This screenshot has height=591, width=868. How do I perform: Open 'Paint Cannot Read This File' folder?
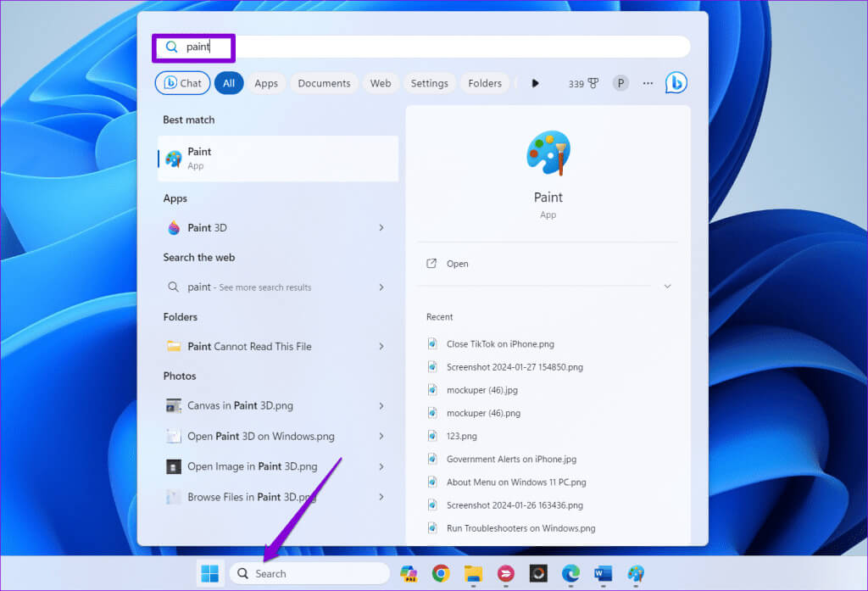pyautogui.click(x=278, y=346)
